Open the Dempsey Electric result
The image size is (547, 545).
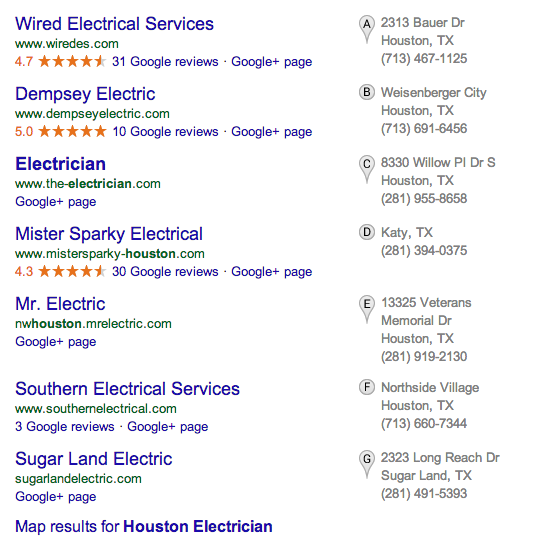click(x=85, y=94)
